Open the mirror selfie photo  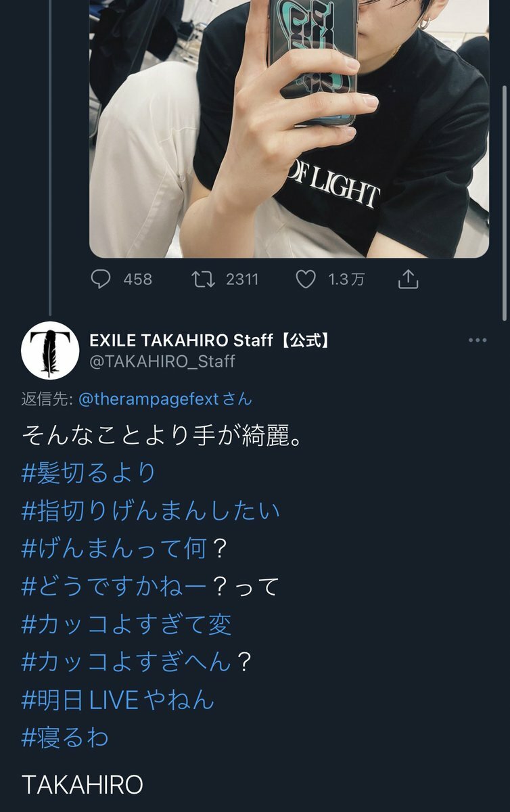click(289, 129)
